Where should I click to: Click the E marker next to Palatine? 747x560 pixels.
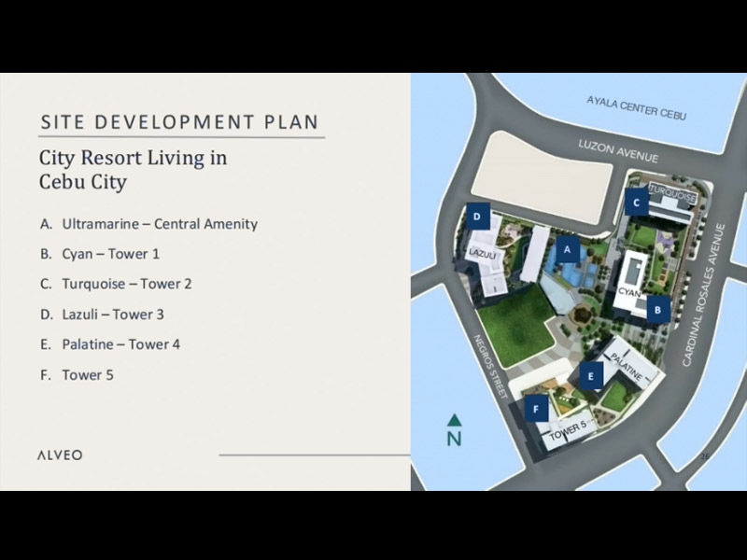tap(590, 376)
